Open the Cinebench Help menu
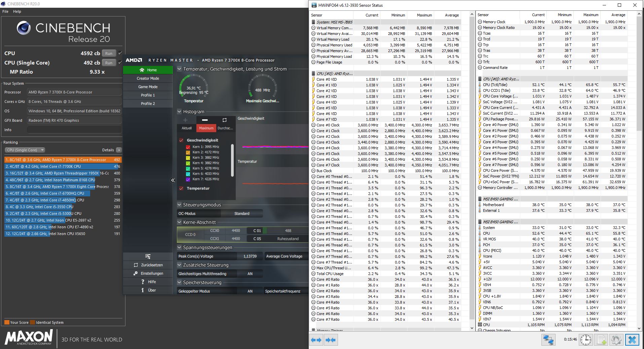The image size is (644, 349). 17,11
